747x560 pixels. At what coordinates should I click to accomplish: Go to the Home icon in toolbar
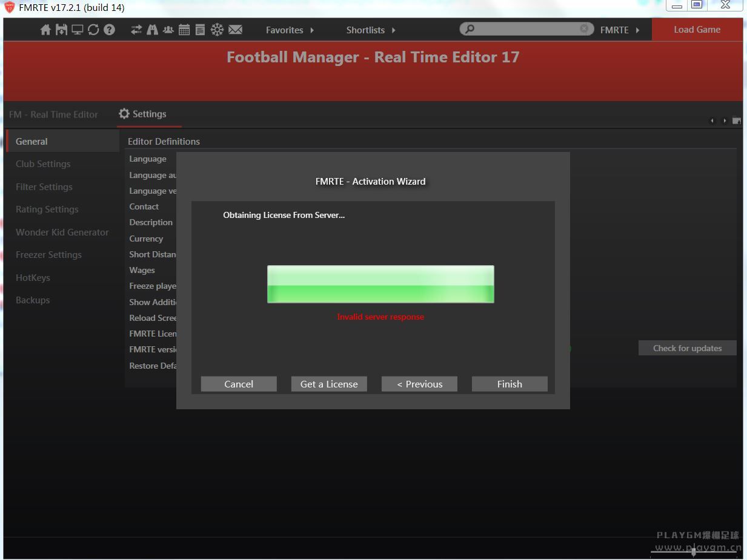point(45,30)
